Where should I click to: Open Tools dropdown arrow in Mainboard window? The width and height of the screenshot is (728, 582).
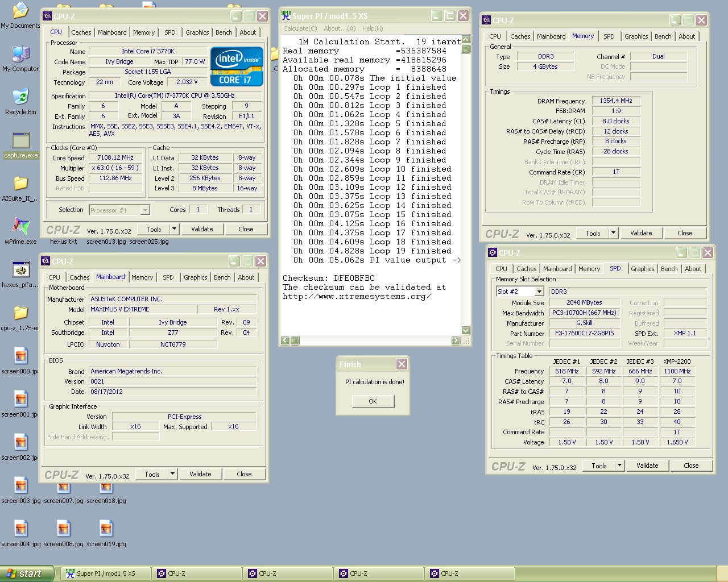pos(172,474)
